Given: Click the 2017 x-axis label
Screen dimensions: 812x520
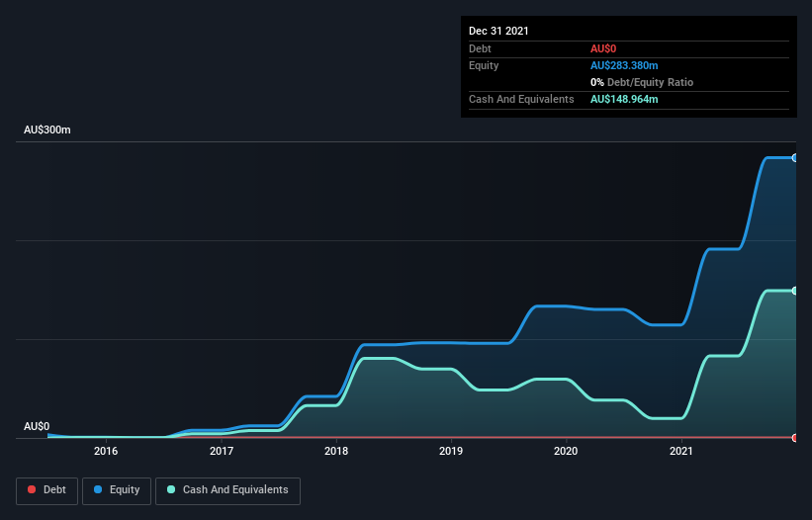Looking at the screenshot, I should [x=222, y=451].
